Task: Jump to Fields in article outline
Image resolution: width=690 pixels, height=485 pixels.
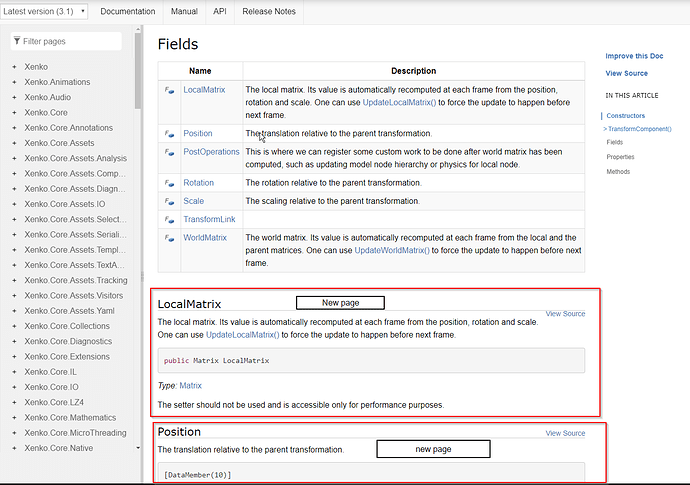Action: coord(614,142)
